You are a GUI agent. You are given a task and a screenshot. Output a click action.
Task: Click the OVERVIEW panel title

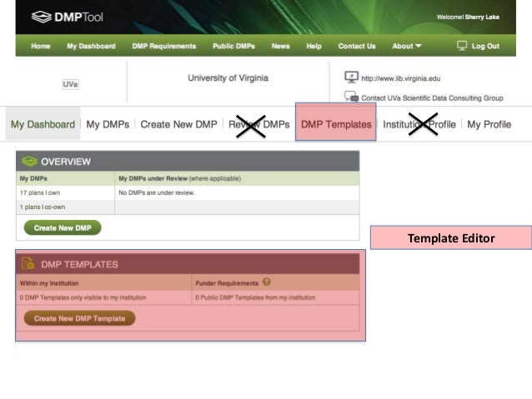pos(66,162)
